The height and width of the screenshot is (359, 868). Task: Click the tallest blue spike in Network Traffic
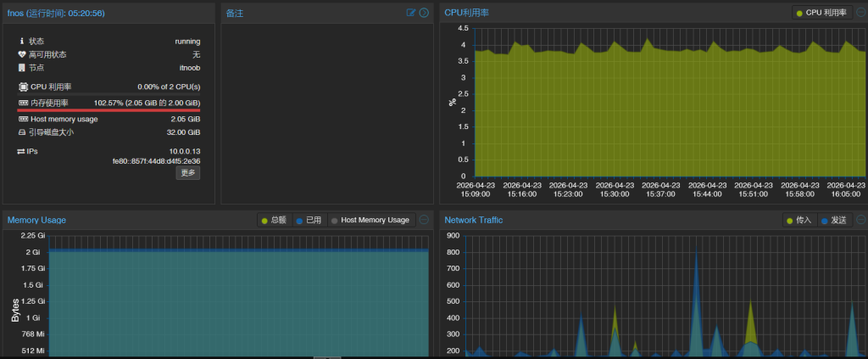696,263
